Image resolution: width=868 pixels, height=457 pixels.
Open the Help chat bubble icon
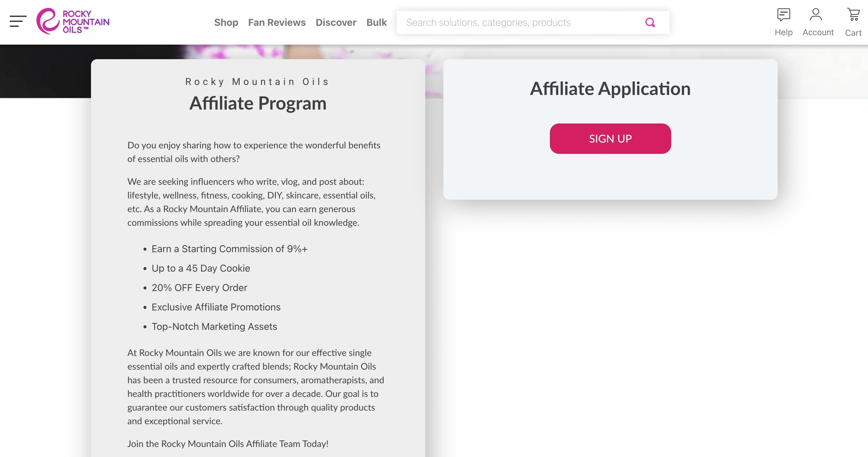783,15
